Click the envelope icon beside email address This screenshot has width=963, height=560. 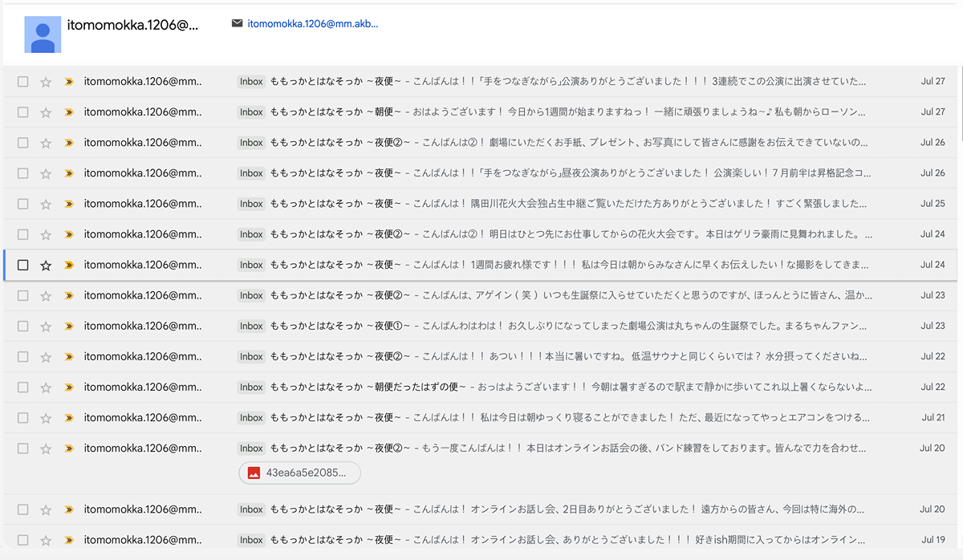click(x=237, y=23)
